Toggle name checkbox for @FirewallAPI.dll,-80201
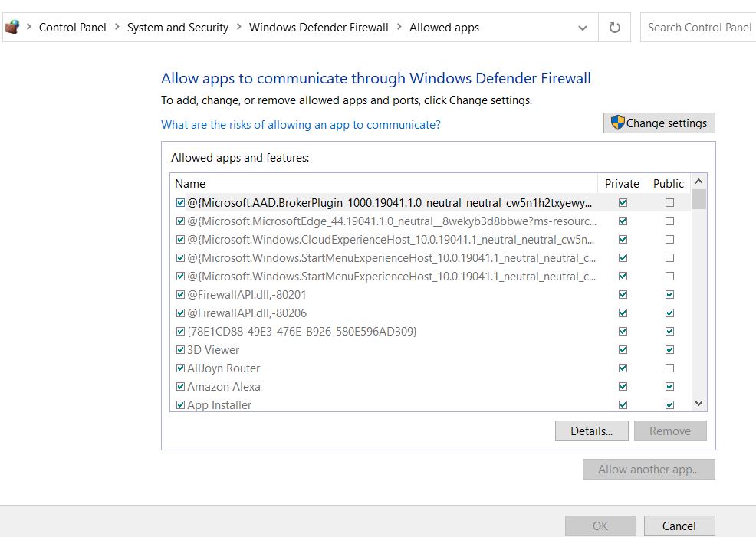Viewport: 756px width, 537px height. point(180,295)
